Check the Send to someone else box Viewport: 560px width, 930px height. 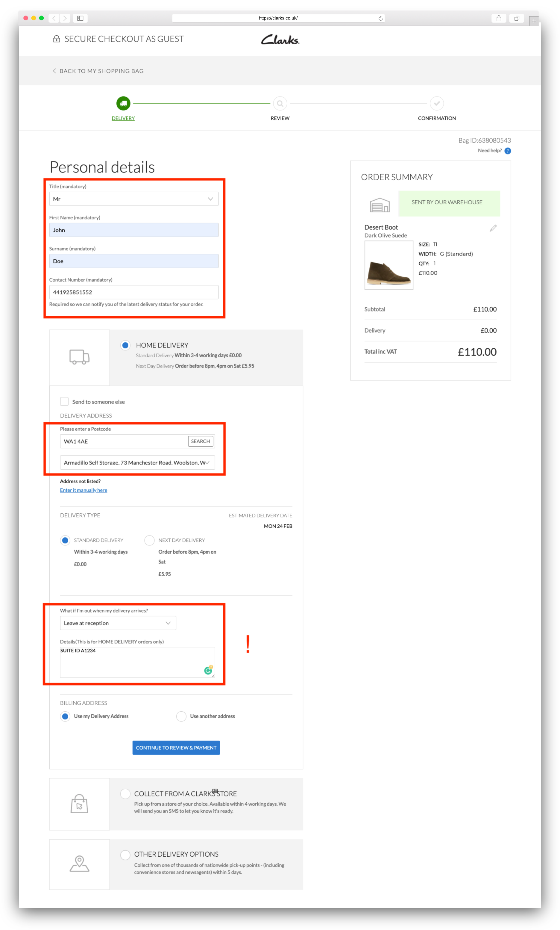click(64, 401)
